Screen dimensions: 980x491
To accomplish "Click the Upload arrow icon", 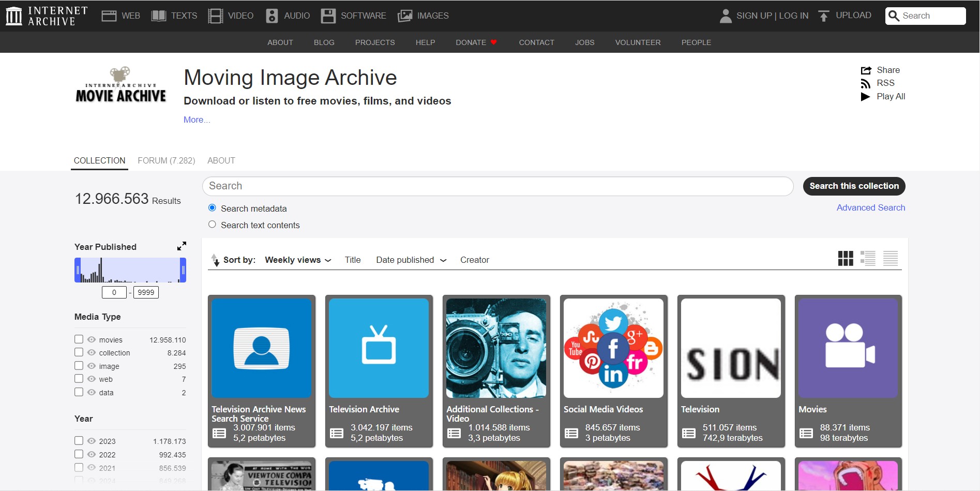I will coord(823,16).
